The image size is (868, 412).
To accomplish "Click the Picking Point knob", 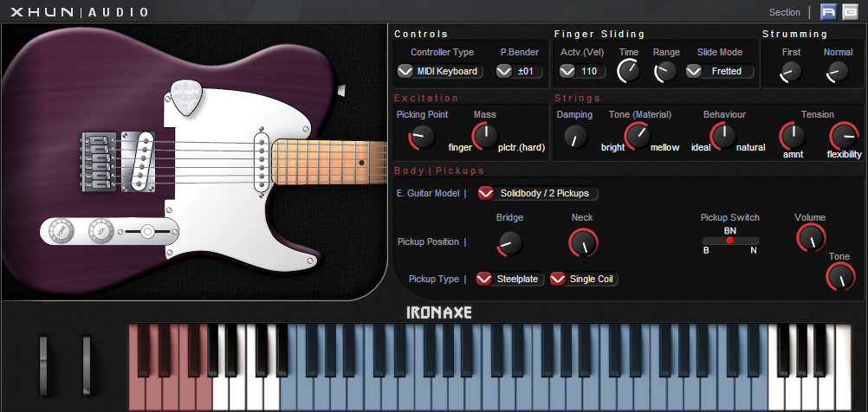I will pos(422,136).
